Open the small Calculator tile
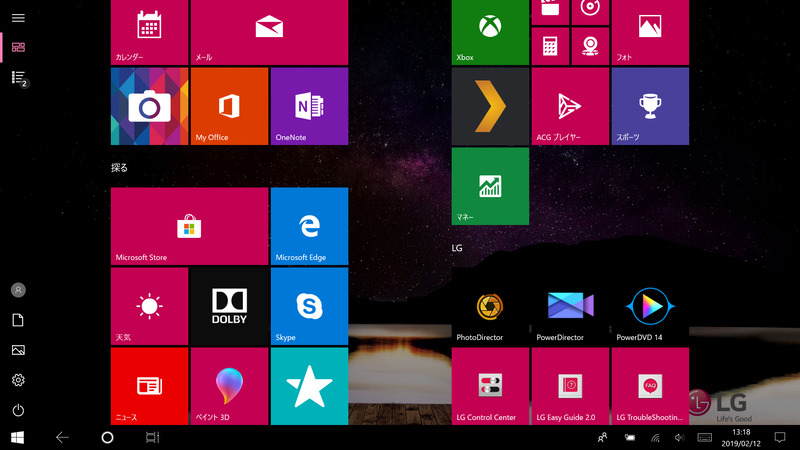 click(x=550, y=46)
